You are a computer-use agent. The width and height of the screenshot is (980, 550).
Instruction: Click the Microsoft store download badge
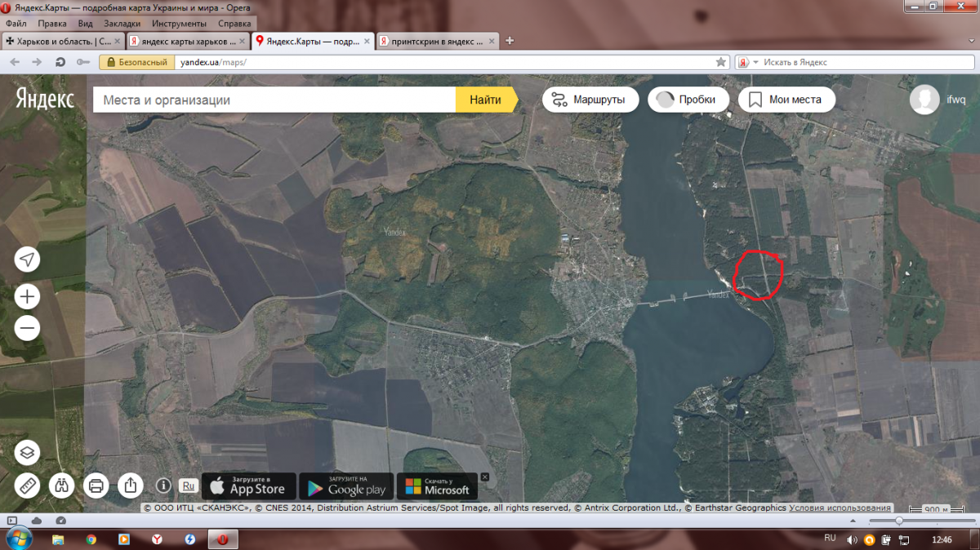point(437,486)
